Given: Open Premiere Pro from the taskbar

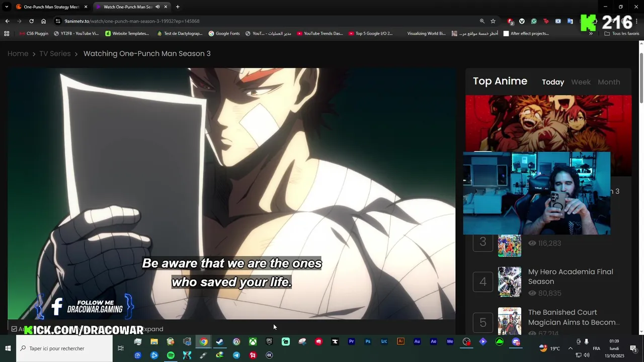Looking at the screenshot, I should (352, 342).
